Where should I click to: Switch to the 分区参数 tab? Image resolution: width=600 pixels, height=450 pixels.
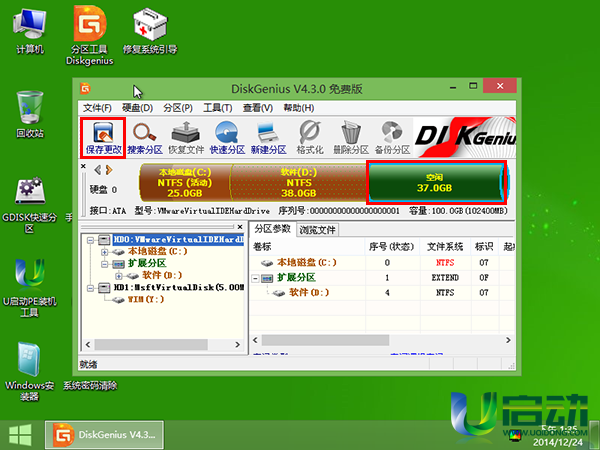(273, 229)
